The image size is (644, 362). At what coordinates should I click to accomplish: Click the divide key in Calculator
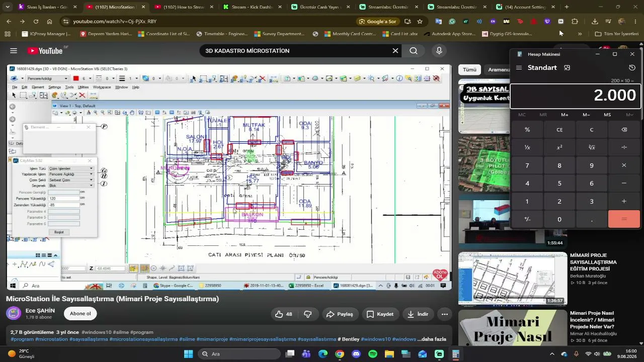point(624,147)
